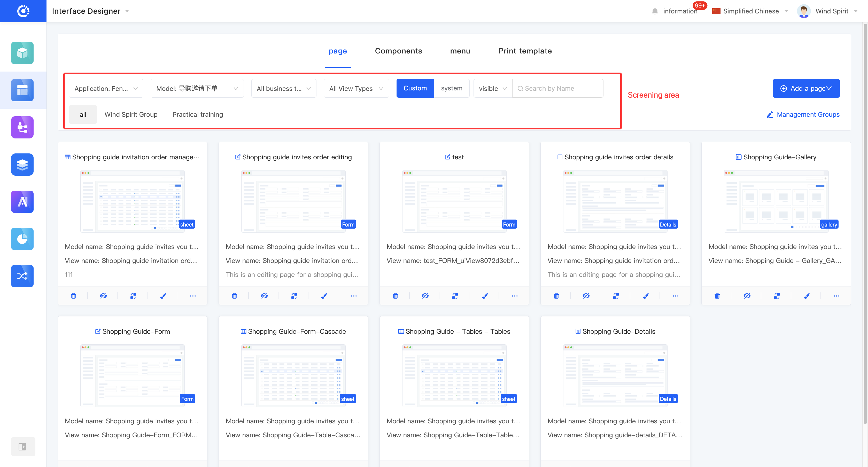Open the purple workflow designer sidebar icon
The height and width of the screenshot is (467, 868).
22,127
